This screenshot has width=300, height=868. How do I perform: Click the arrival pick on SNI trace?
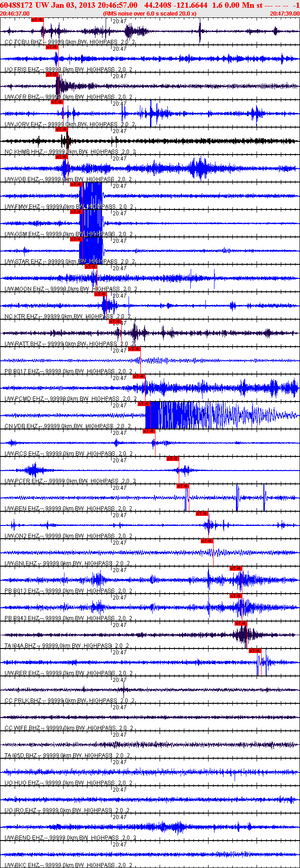point(207,541)
